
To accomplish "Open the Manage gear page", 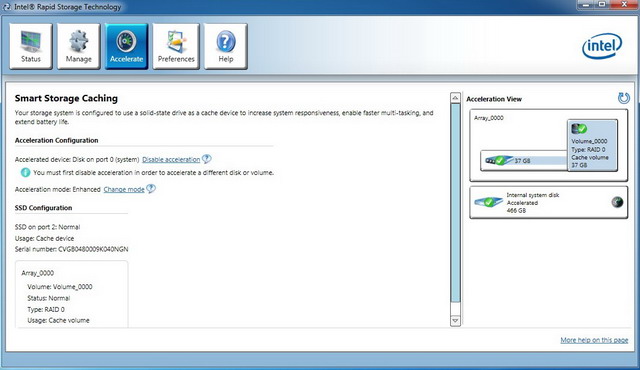I will (x=78, y=46).
